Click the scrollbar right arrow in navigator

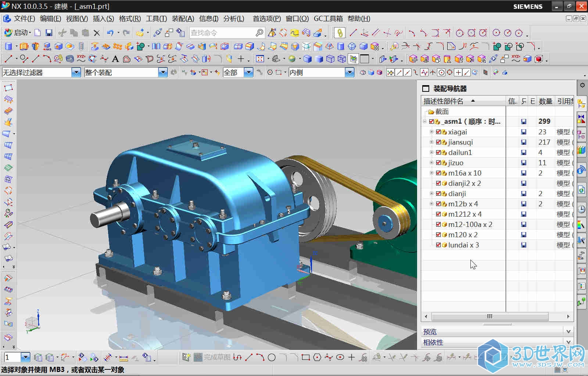[568, 316]
